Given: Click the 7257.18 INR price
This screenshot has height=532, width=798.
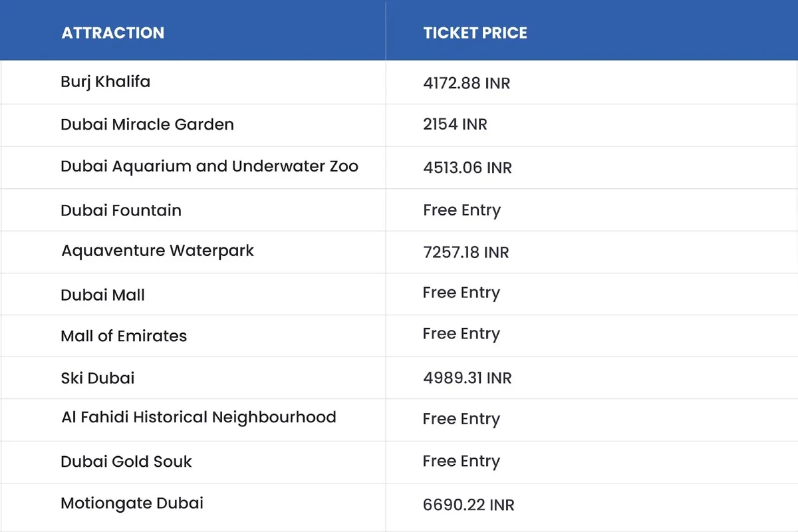Looking at the screenshot, I should click(466, 253).
